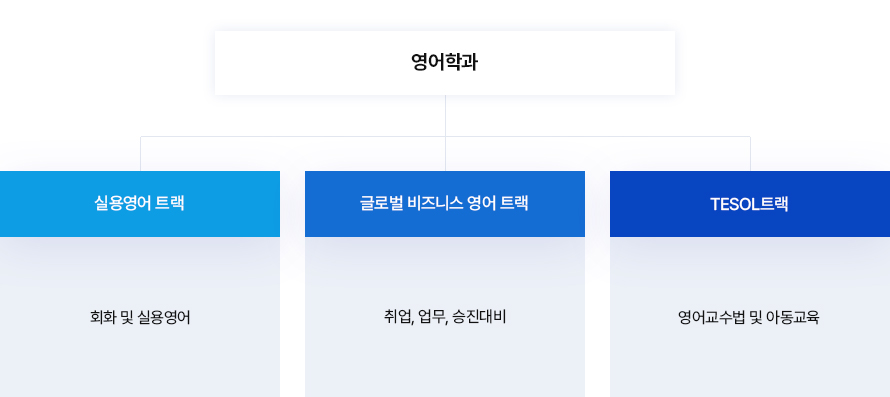Screen dimensions: 890x397
Task: Click the connector line above 글로벌 비즈니스 영어 트랙
Action: coord(445,154)
